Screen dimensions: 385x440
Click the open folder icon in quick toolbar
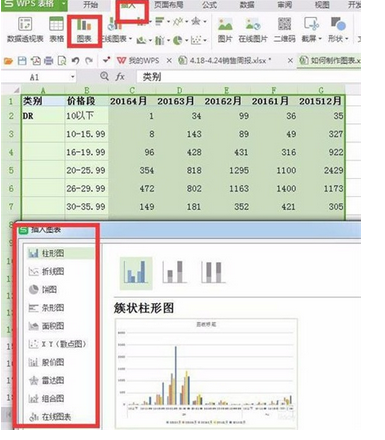8,61
